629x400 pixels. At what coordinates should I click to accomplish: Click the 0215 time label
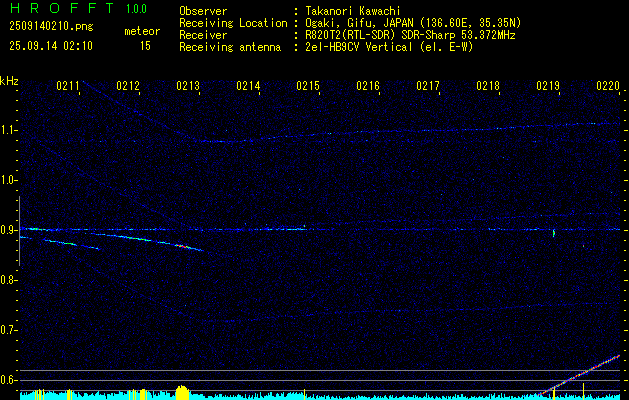pos(308,87)
